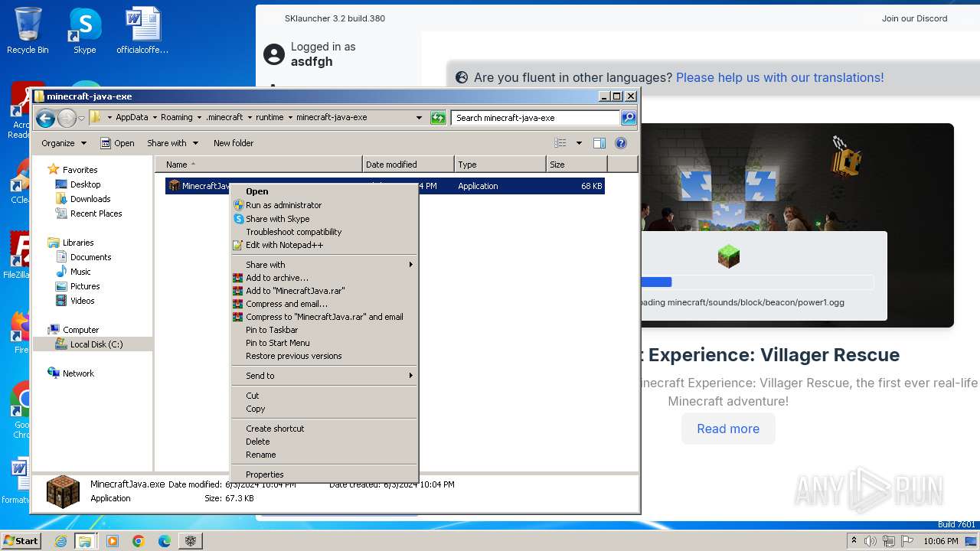The width and height of the screenshot is (980, 551).
Task: Click Internet Explorer icon on taskbar
Action: click(60, 541)
